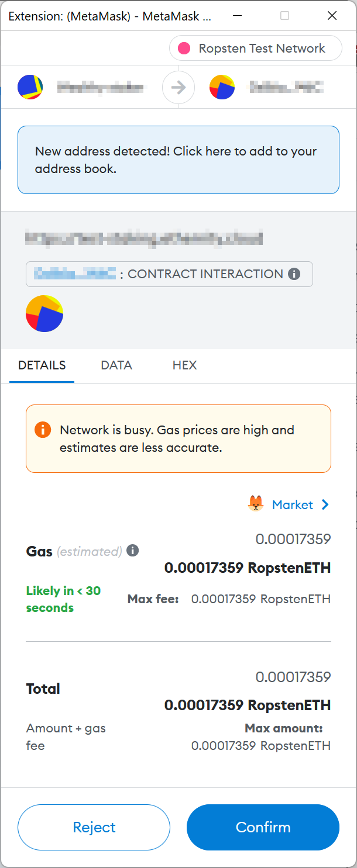Click the orange network busy warning icon
The height and width of the screenshot is (868, 357).
coord(43,430)
